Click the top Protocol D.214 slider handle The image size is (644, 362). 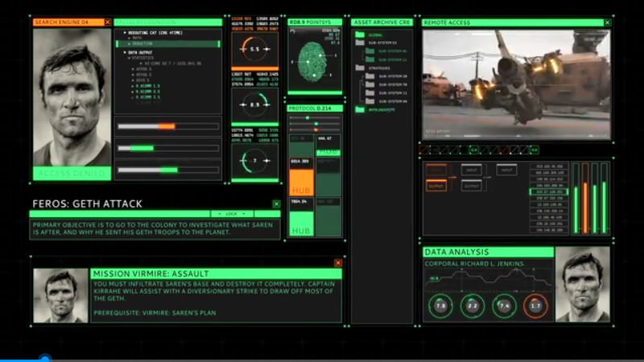(308, 117)
